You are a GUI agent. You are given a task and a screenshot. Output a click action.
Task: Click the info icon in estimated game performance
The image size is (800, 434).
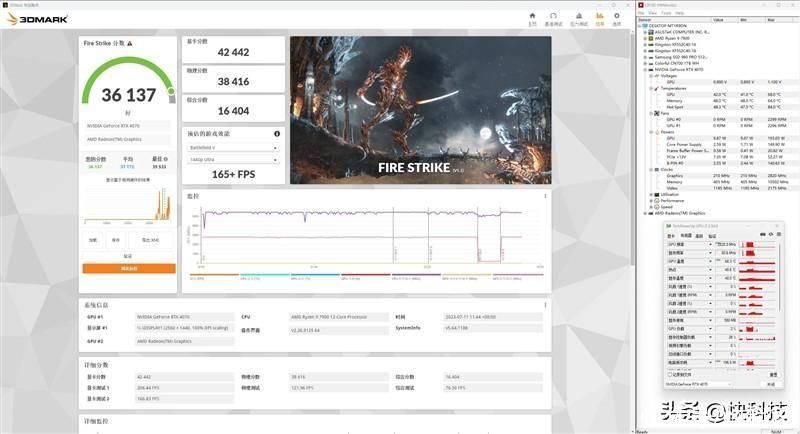277,134
